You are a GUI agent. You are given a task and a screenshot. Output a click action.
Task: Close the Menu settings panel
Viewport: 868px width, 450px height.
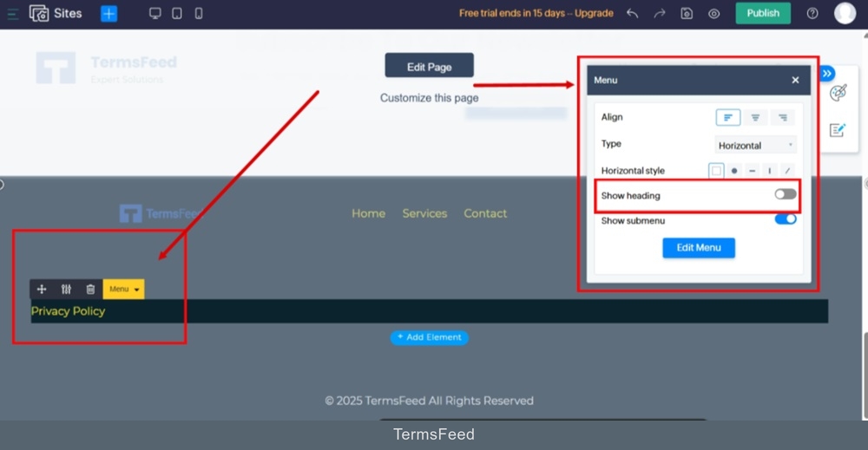(x=795, y=80)
